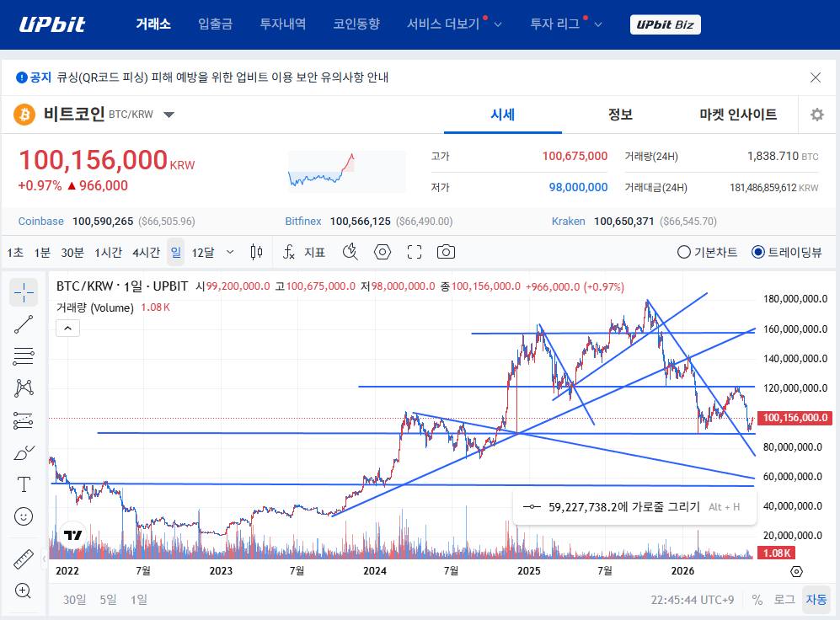840x620 pixels.
Task: Set the chart interval to 4시간
Action: click(147, 252)
